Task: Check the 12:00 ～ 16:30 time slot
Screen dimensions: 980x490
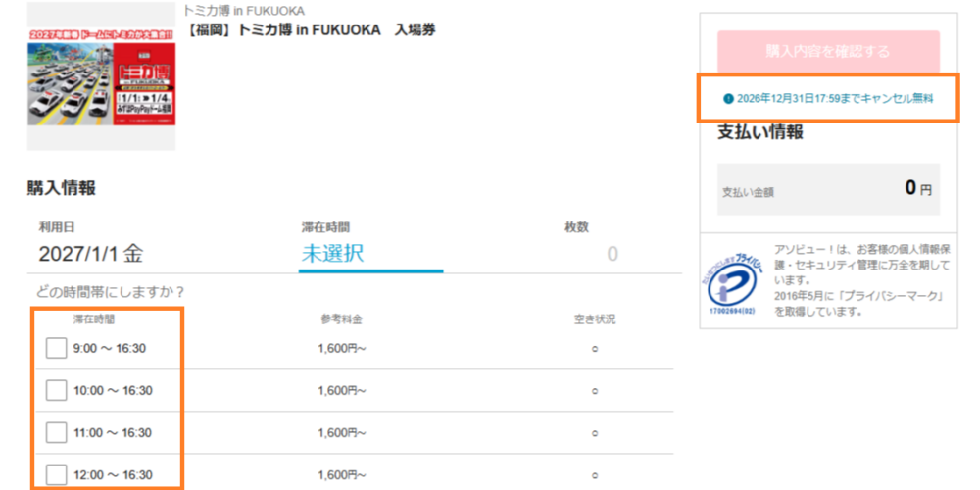Action: 56,474
